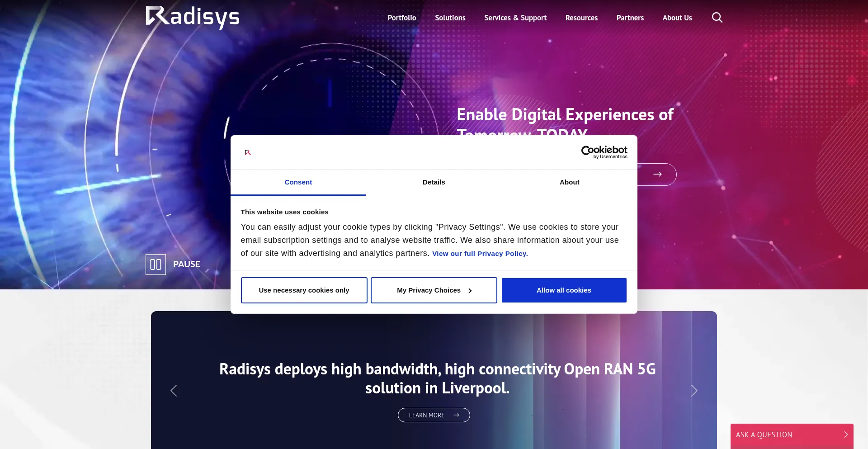Screen dimensions: 868x449
Task: Click Allow all cookies button
Action: coord(564,290)
